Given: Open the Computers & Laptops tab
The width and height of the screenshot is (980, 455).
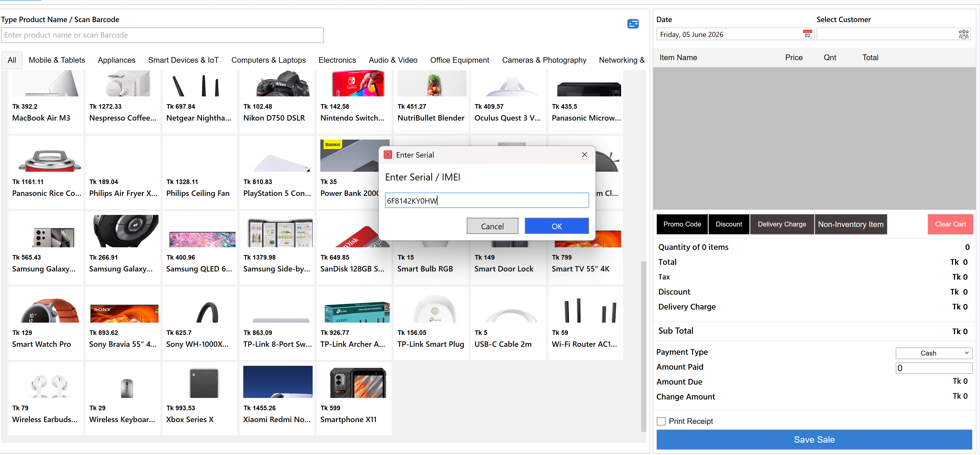Looking at the screenshot, I should (x=268, y=60).
